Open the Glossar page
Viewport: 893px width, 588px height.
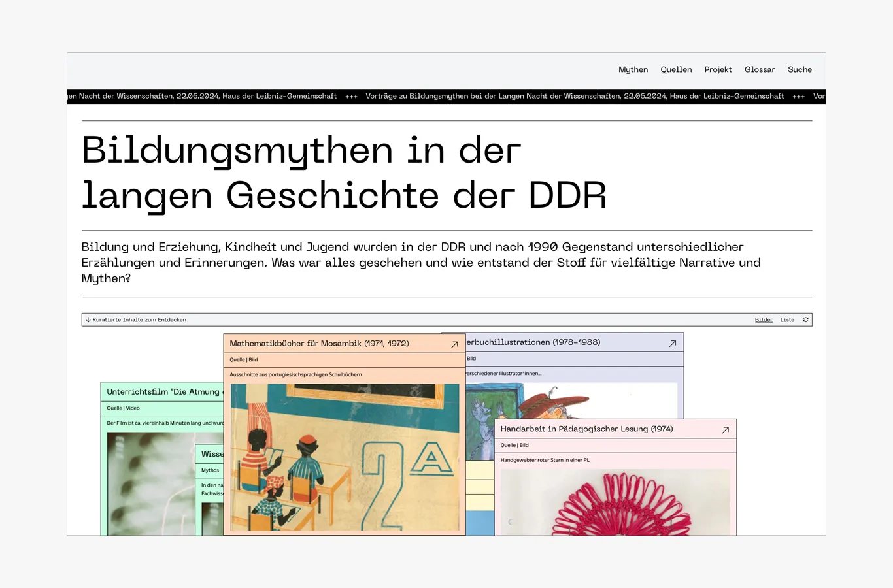[760, 69]
